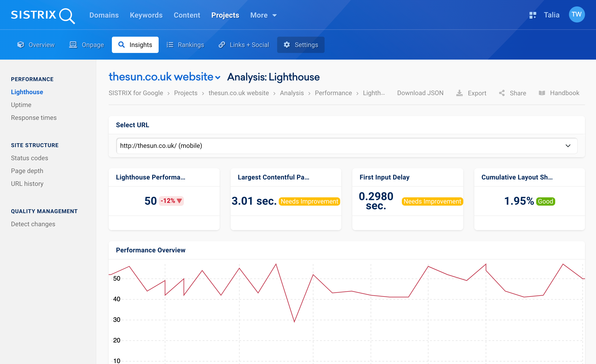Image resolution: width=596 pixels, height=364 pixels.
Task: Click the 0.2980 sec. value
Action: coord(376,201)
